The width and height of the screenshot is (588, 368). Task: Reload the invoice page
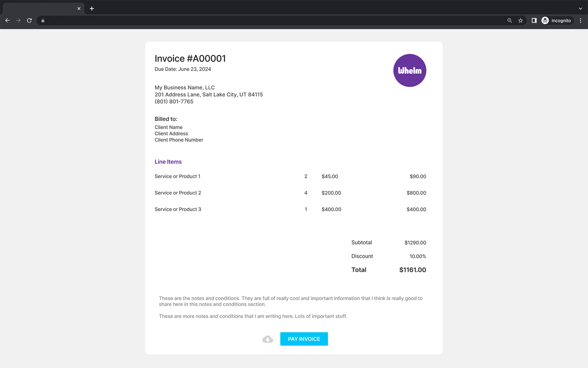click(x=29, y=20)
